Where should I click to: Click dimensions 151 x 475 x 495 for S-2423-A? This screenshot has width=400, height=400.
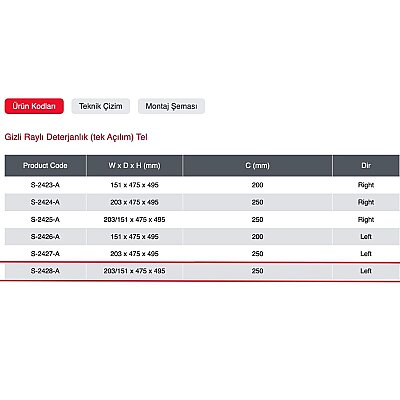(x=134, y=185)
